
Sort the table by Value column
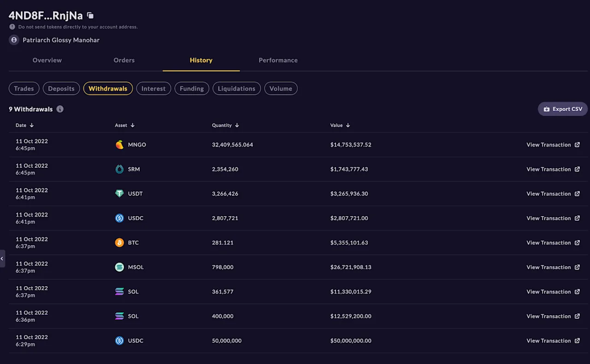[340, 125]
